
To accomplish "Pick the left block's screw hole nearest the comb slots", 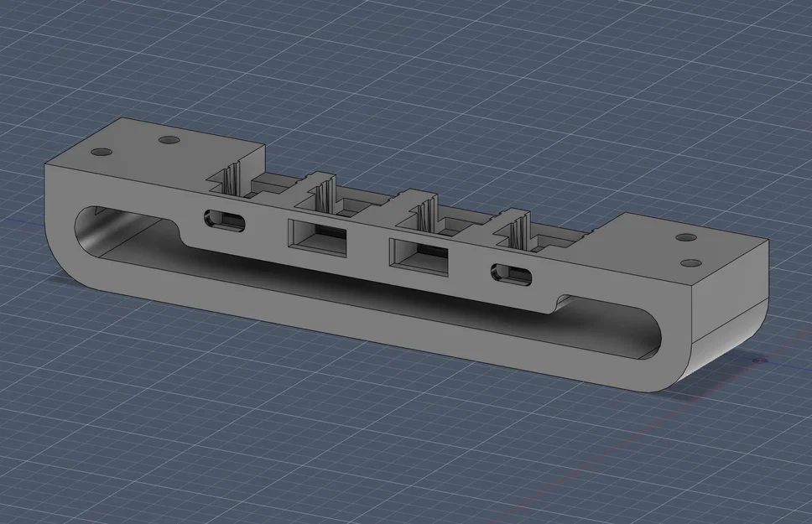I will pyautogui.click(x=169, y=140).
